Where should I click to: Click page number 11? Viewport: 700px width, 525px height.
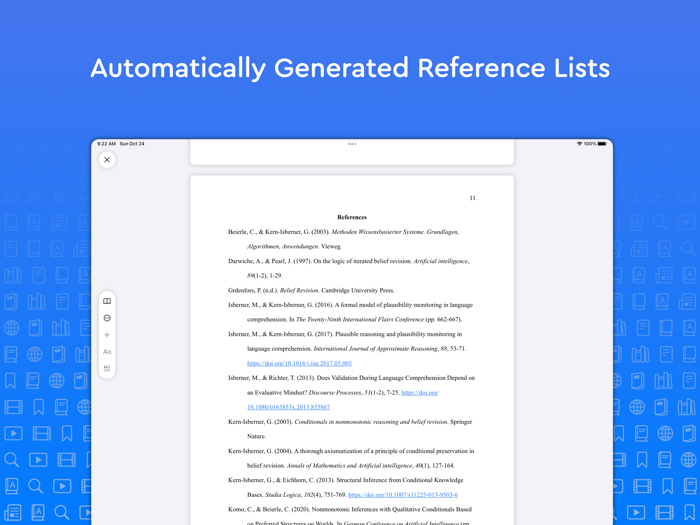(472, 198)
